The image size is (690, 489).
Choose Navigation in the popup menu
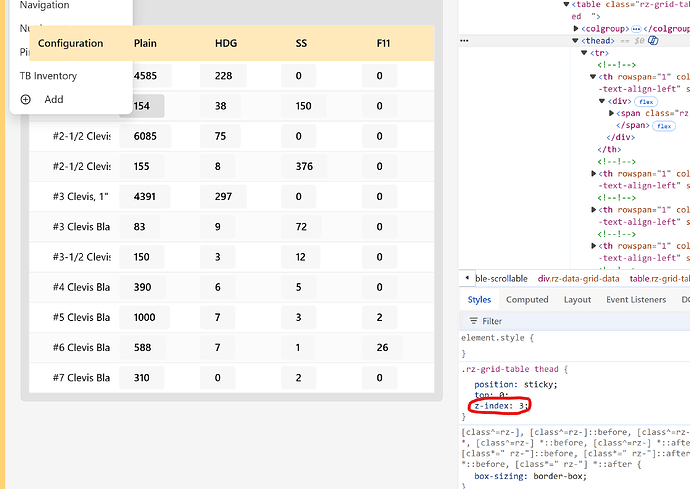45,6
